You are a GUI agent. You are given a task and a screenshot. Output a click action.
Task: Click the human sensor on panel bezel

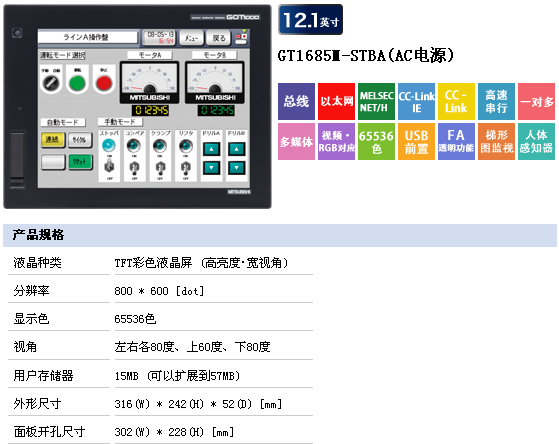click(x=17, y=33)
